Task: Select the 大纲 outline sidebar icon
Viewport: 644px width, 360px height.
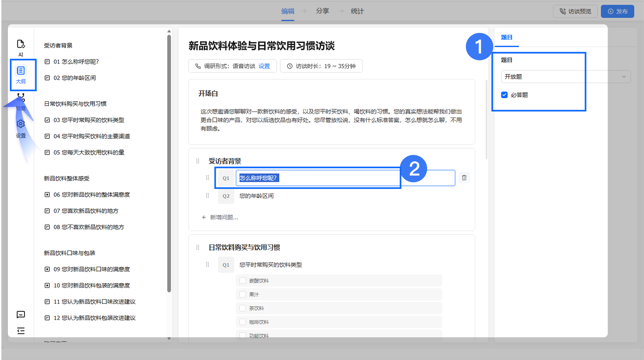Action: 21,74
